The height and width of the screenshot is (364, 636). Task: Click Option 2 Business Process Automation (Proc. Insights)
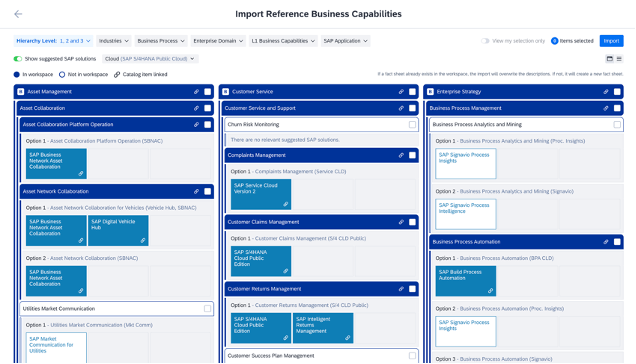pyautogui.click(x=500, y=309)
